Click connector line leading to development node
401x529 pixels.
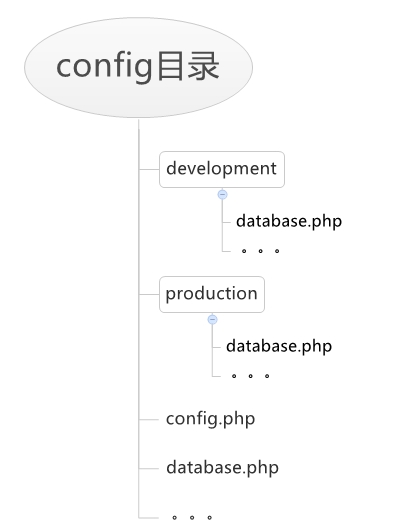pyautogui.click(x=149, y=169)
